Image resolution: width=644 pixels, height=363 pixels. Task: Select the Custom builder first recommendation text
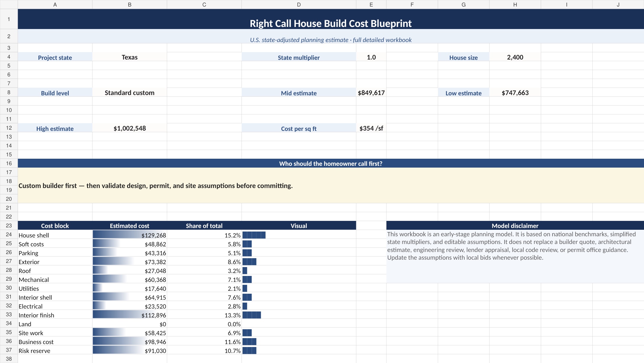click(155, 185)
